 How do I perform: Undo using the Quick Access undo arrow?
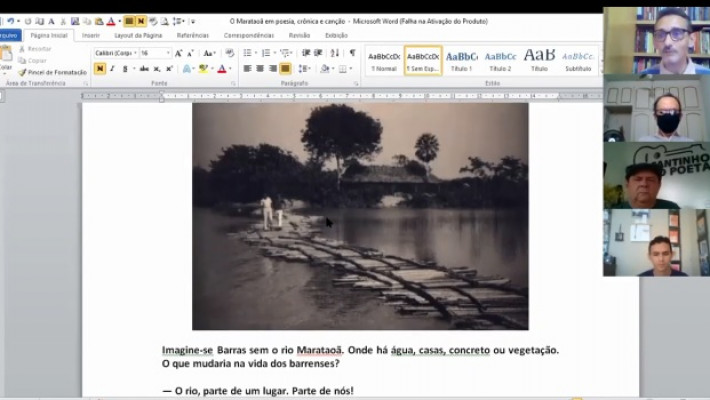[x=10, y=21]
